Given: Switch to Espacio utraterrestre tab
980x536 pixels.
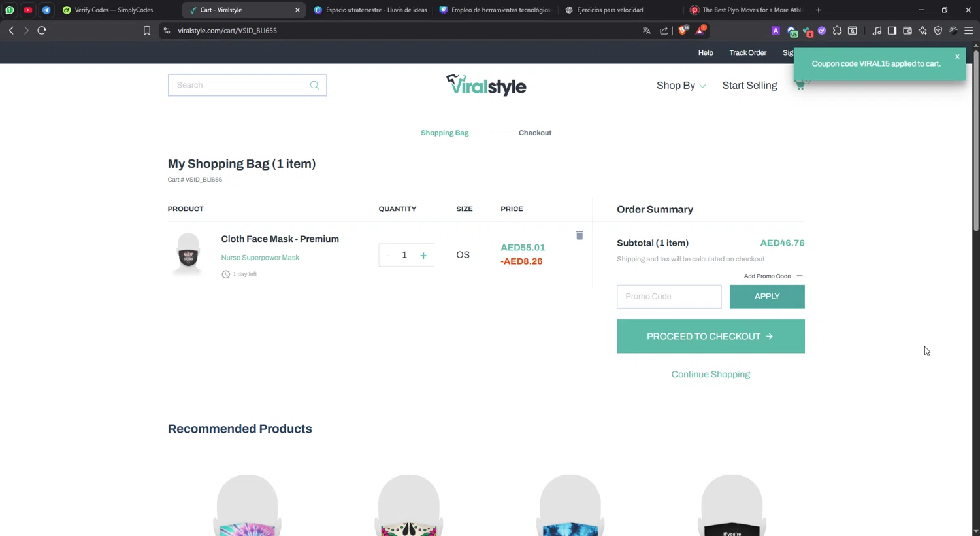Looking at the screenshot, I should [370, 10].
